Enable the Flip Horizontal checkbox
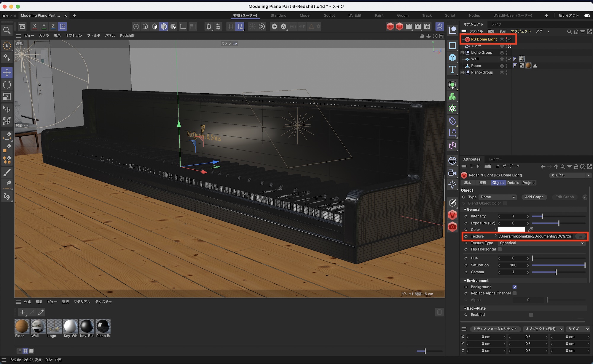This screenshot has height=364, width=593. [x=500, y=249]
